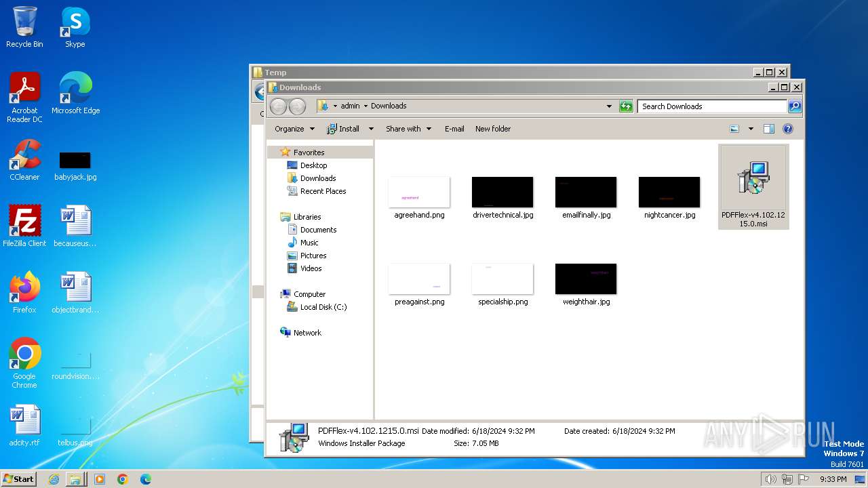Toggle the preview pane
The image size is (868, 488).
769,129
